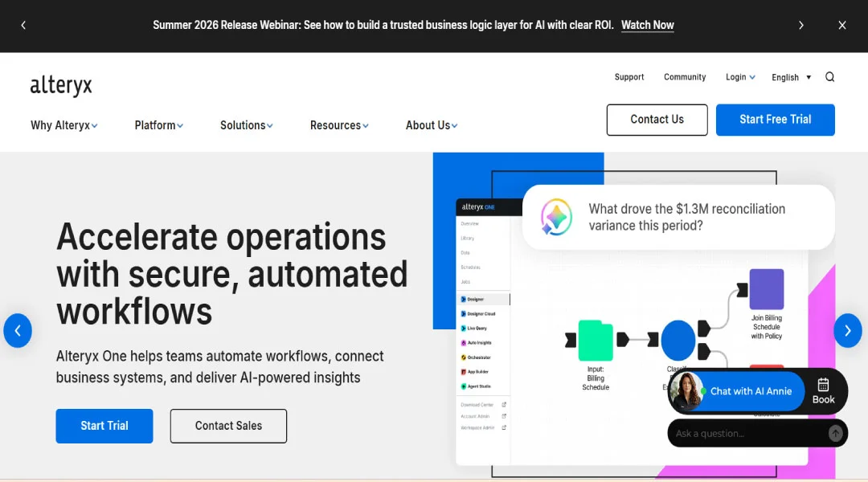
Task: Expand the Resources menu
Action: click(339, 125)
